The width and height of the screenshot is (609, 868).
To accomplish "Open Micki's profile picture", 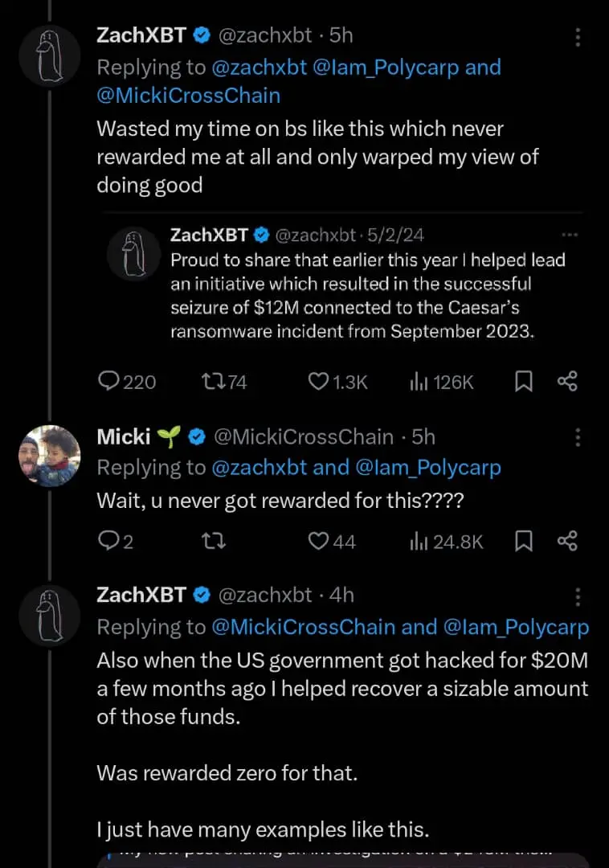I will coord(49,456).
